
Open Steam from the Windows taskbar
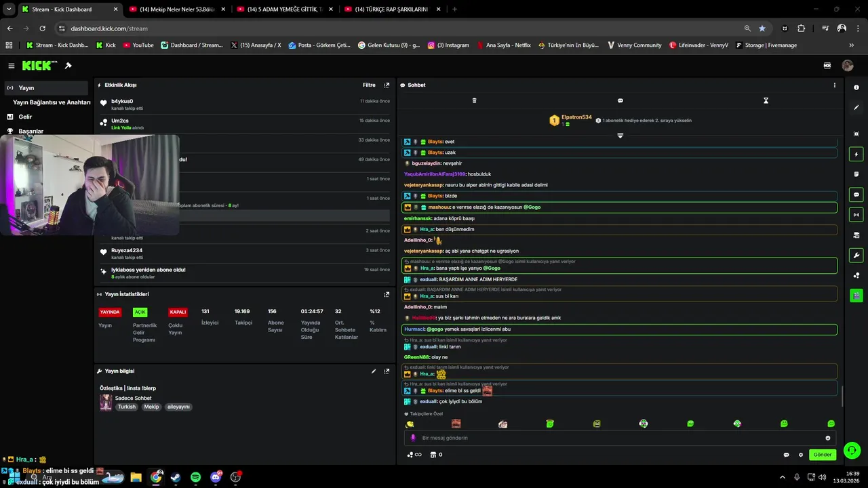[x=176, y=477]
